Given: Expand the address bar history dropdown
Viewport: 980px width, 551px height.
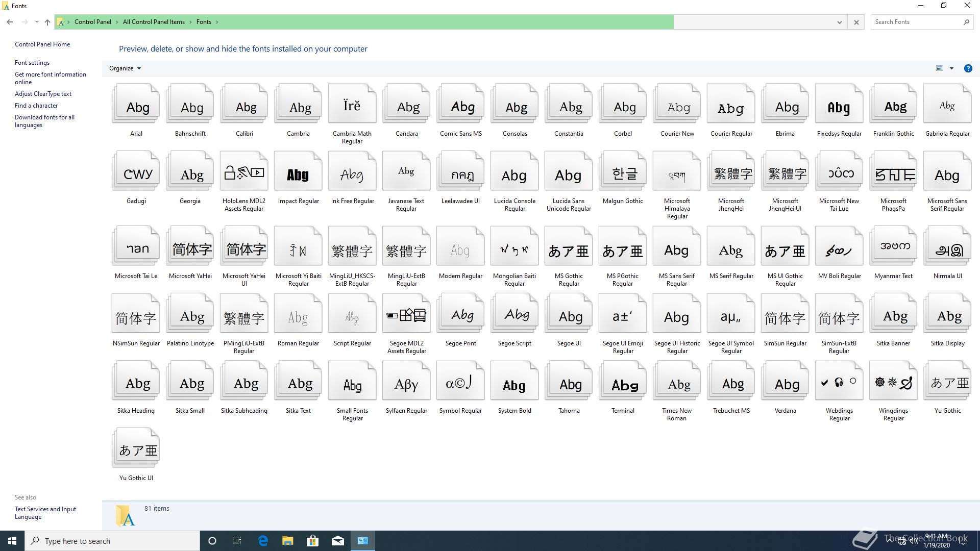Looking at the screenshot, I should (x=840, y=22).
